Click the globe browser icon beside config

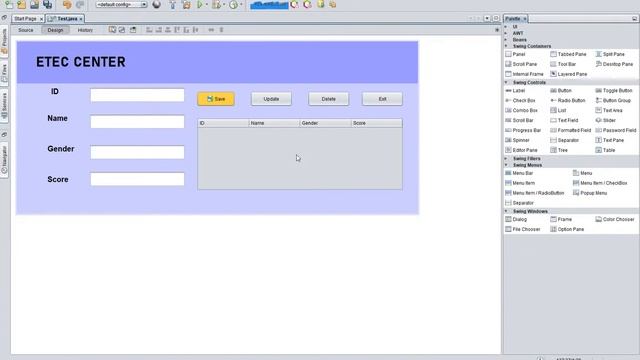[x=156, y=4]
